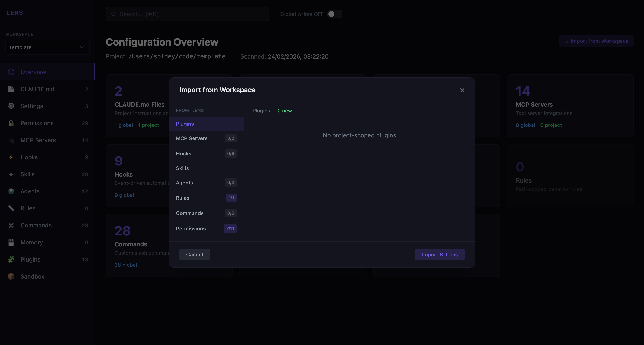Open the template workspace dropdown
The width and height of the screenshot is (644, 345).
[x=47, y=47]
